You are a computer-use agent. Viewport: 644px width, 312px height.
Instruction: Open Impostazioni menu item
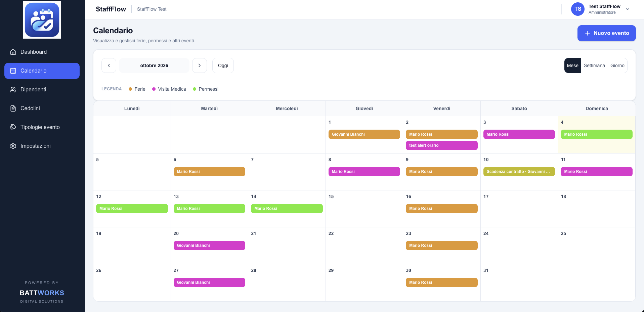42,146
